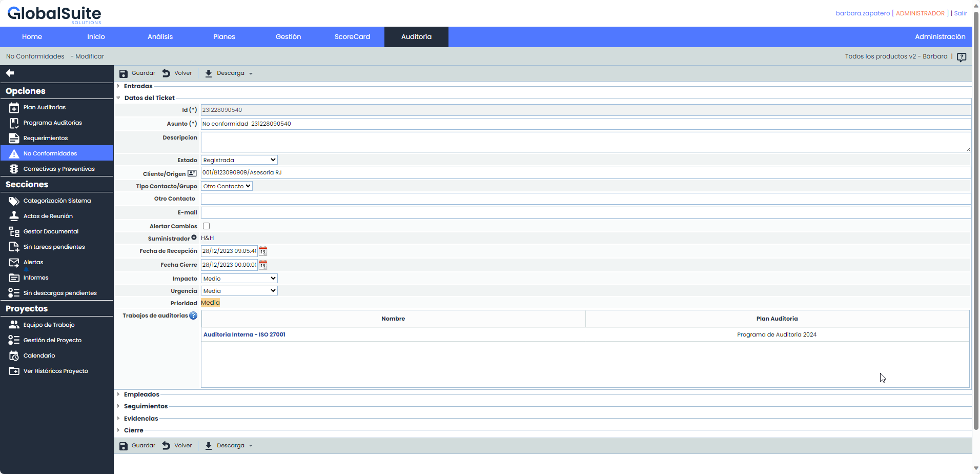Click the Trabajos de auditorías help icon
The height and width of the screenshot is (474, 980).
coord(193,316)
